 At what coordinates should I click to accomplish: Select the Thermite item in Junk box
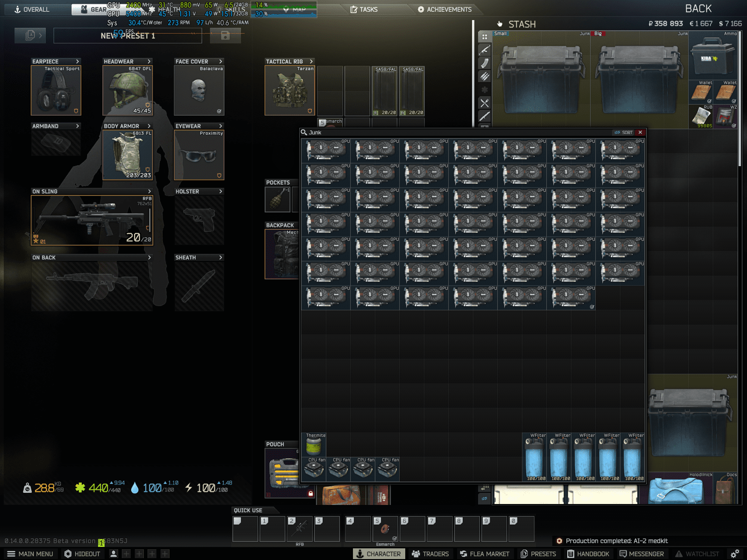(314, 444)
